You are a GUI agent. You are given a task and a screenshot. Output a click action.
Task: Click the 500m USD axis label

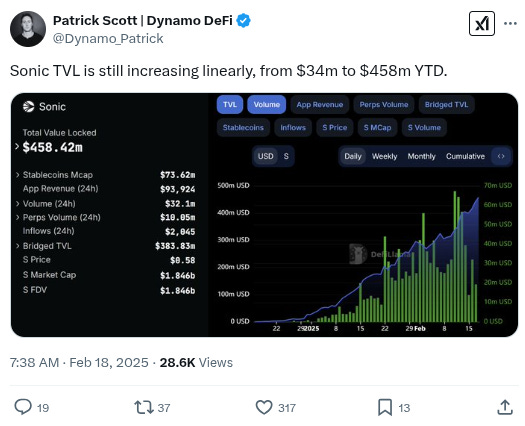(233, 185)
